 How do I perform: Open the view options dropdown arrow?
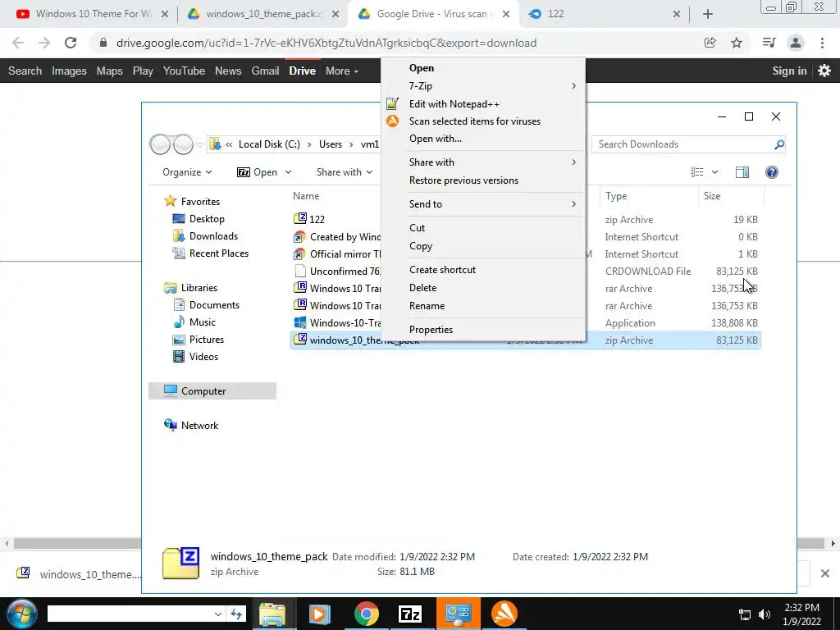click(714, 172)
